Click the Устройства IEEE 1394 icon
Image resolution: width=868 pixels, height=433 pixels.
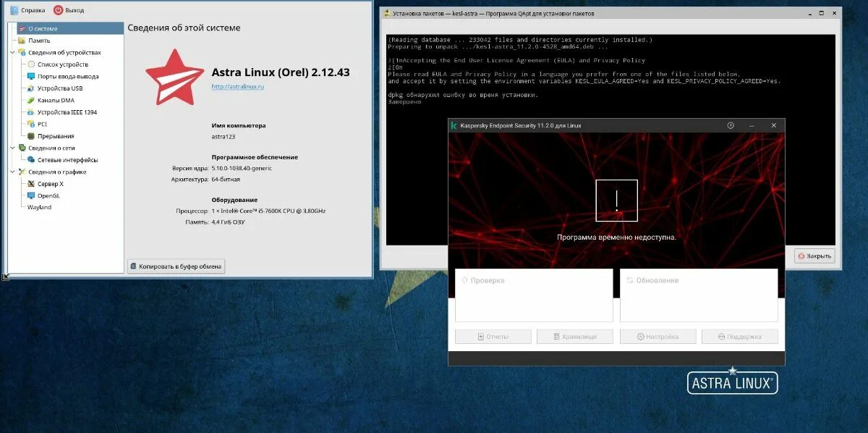(x=31, y=112)
